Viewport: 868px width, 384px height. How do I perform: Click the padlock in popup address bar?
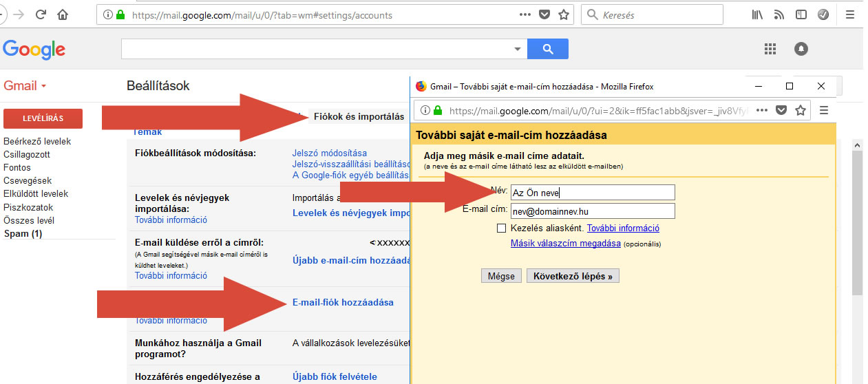pos(438,110)
